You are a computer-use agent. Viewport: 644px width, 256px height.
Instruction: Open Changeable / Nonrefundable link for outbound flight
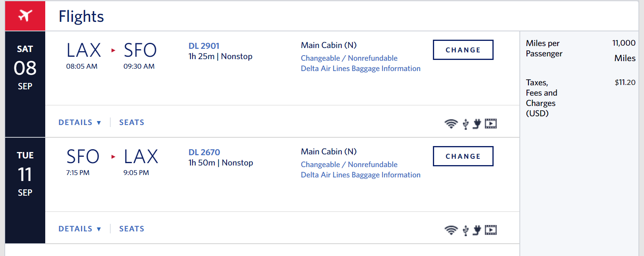pyautogui.click(x=349, y=58)
